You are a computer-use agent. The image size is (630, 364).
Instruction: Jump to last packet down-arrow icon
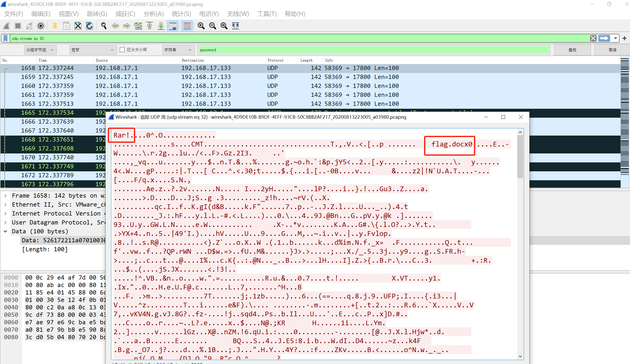(161, 26)
